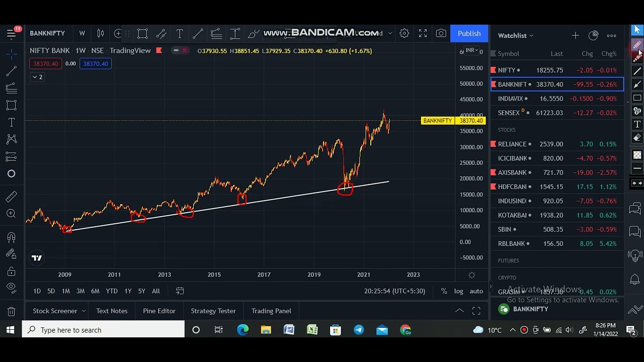Toggle hide all drawings eye icon

(x=11, y=288)
